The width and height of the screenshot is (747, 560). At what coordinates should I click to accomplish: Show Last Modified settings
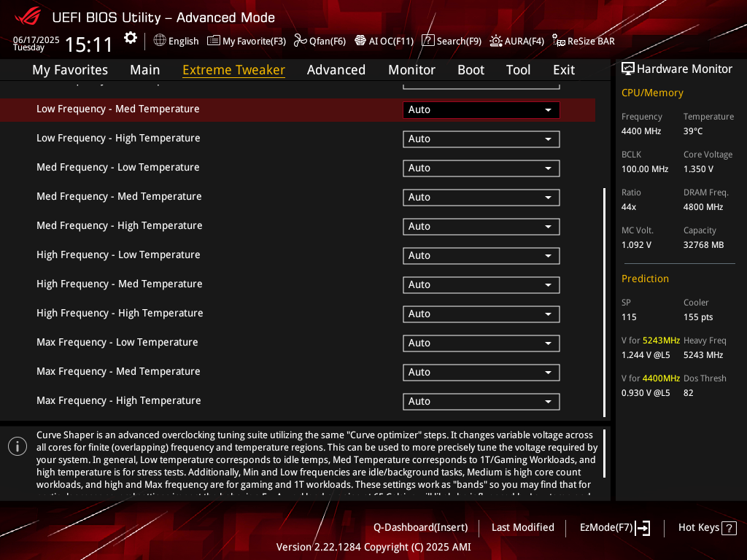click(522, 528)
